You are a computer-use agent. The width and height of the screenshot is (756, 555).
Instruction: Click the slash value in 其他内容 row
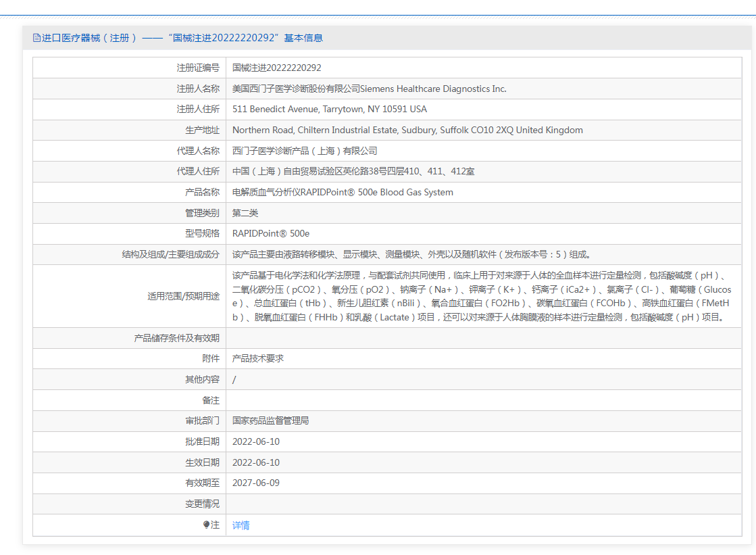click(x=234, y=380)
